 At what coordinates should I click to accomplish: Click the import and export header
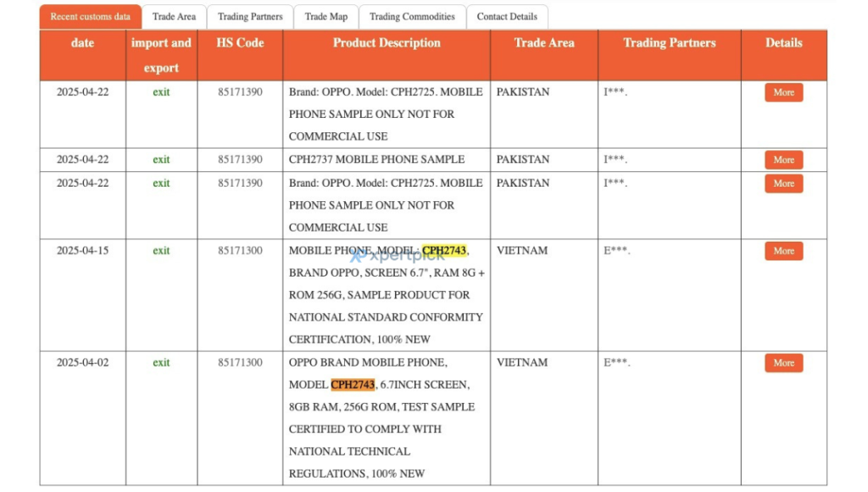[161, 55]
